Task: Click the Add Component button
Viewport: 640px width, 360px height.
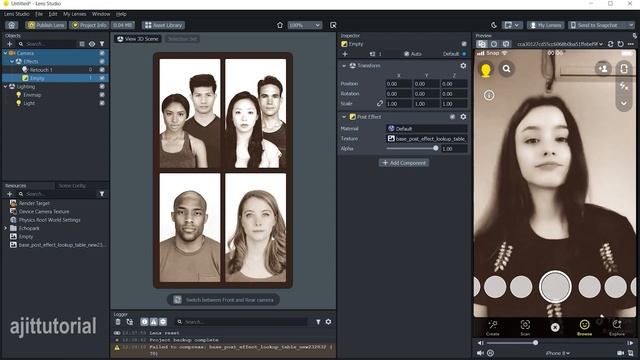Action: 404,162
